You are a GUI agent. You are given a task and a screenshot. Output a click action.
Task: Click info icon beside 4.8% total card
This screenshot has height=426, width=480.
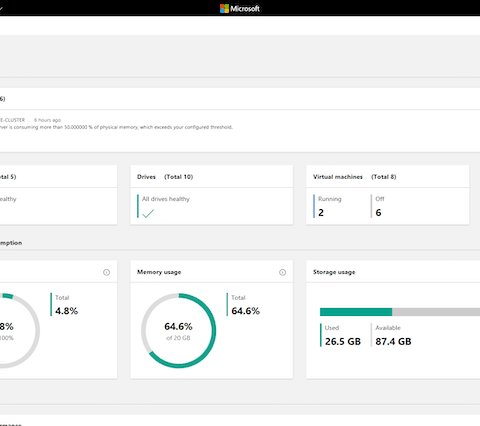106,272
